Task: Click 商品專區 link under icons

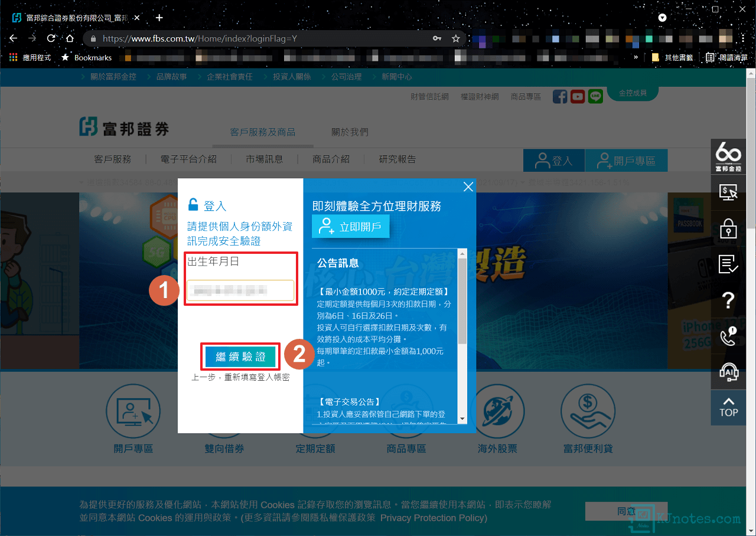Action: coord(406,449)
